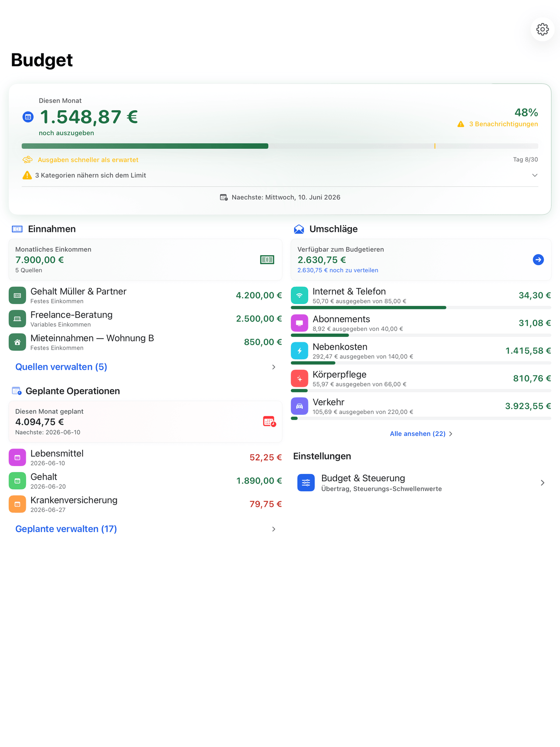This screenshot has height=747, width=560.
Task: Click the Mieteinnahmen house icon
Action: click(17, 342)
